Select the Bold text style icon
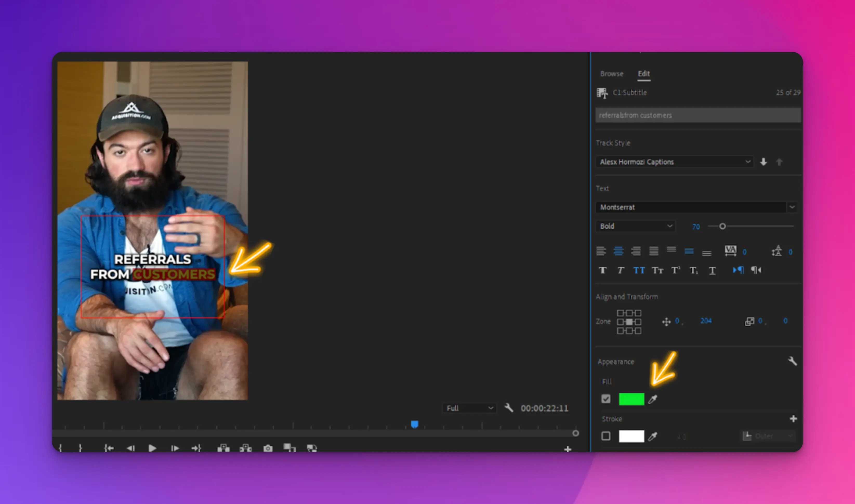 [x=603, y=270]
